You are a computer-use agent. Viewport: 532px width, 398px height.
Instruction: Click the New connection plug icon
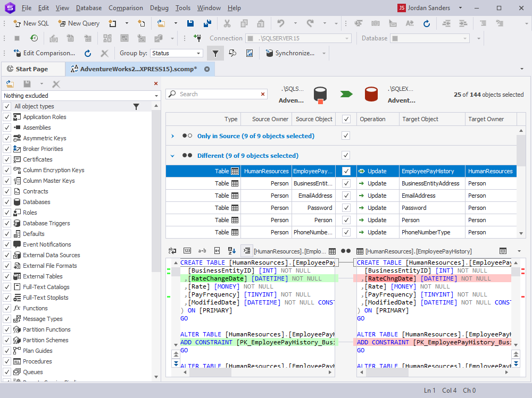tap(197, 38)
